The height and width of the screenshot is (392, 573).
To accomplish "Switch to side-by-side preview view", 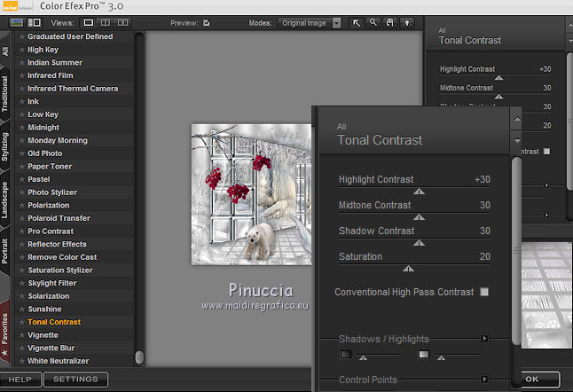I will pyautogui.click(x=124, y=22).
